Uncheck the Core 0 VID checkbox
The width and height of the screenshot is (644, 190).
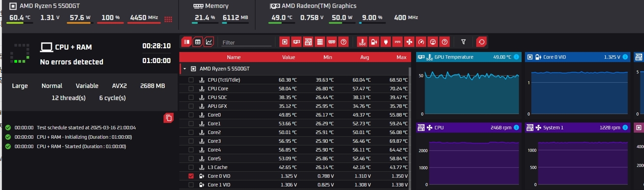point(191,176)
